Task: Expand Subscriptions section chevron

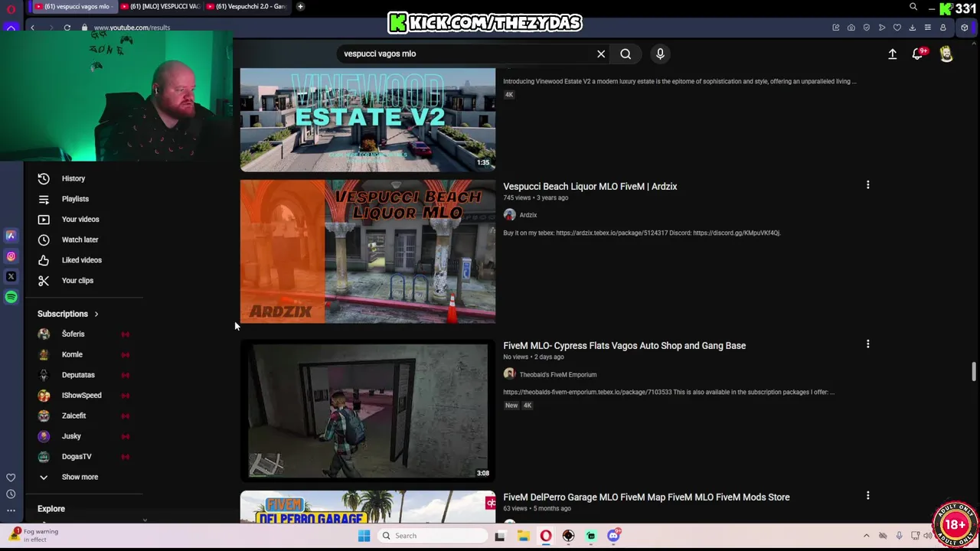Action: (x=96, y=314)
